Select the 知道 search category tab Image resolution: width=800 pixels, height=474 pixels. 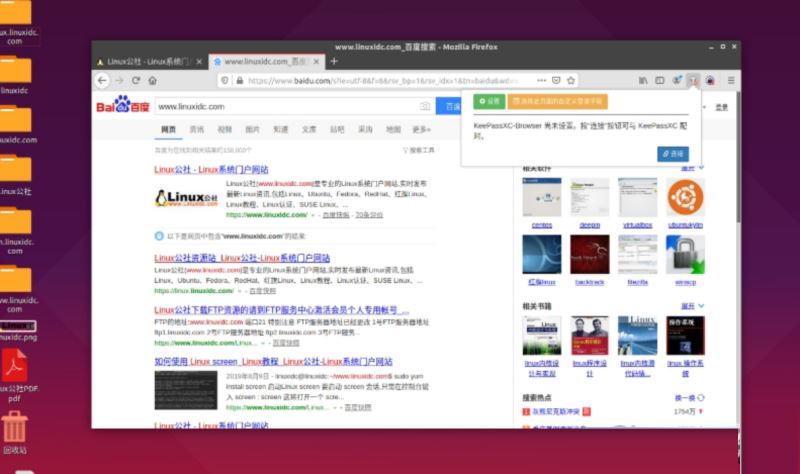(x=281, y=130)
